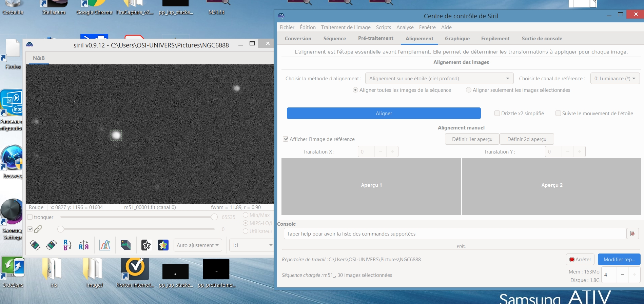The width and height of the screenshot is (644, 304).
Task: Toggle the black-and-white star negative icon
Action: click(146, 245)
